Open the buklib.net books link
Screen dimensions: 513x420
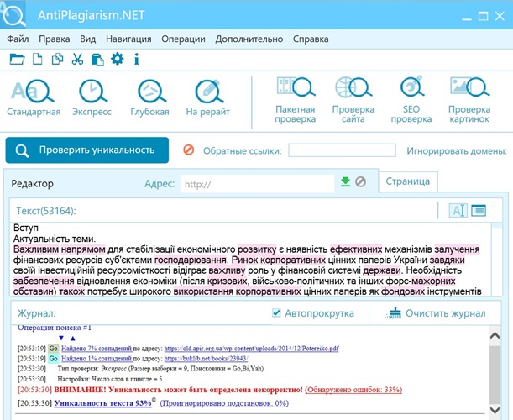[206, 359]
